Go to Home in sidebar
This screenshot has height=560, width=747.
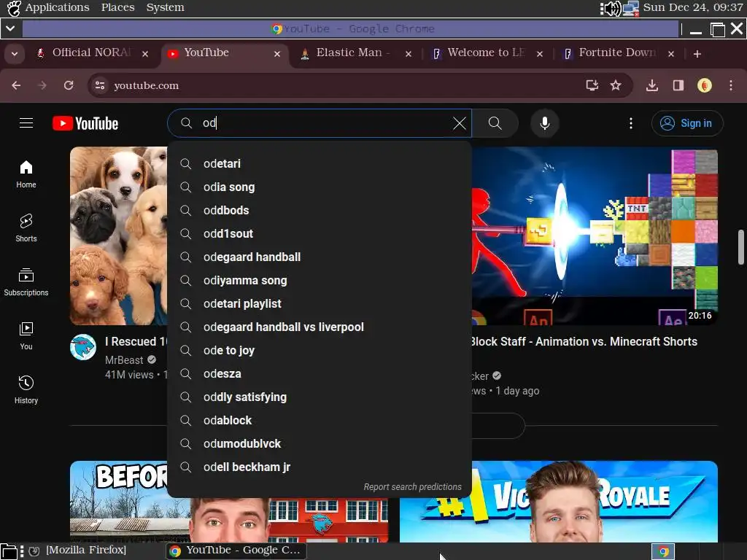pos(26,174)
